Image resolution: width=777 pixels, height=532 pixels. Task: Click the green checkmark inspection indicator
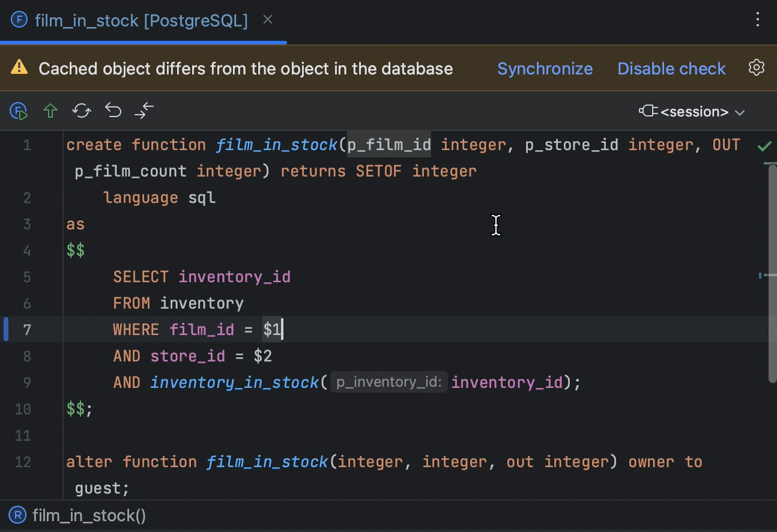pyautogui.click(x=764, y=146)
